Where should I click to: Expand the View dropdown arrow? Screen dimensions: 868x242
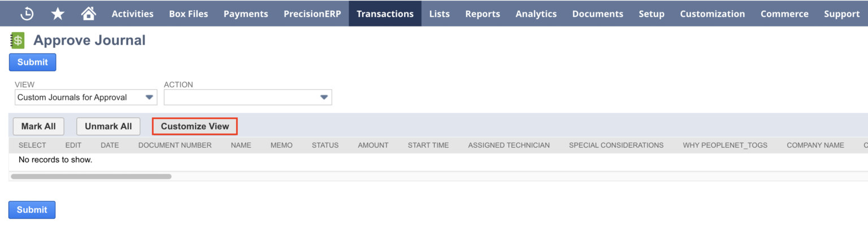click(149, 97)
